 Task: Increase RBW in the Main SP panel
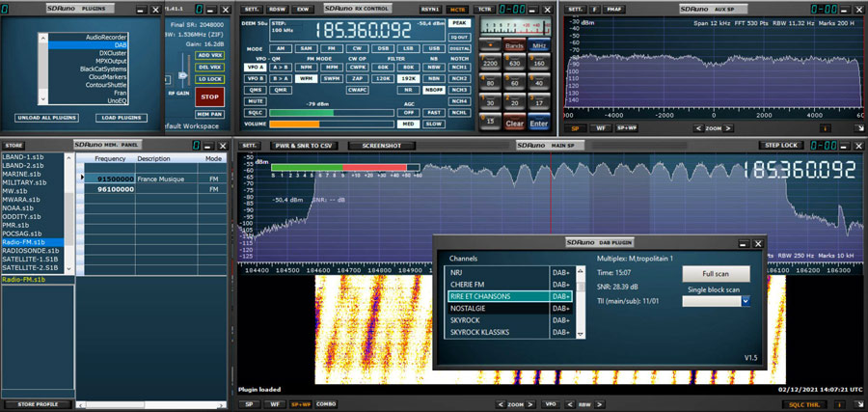[600, 404]
